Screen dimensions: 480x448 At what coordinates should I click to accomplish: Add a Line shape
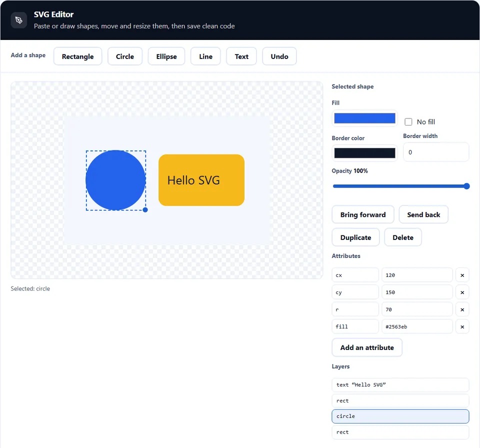205,56
